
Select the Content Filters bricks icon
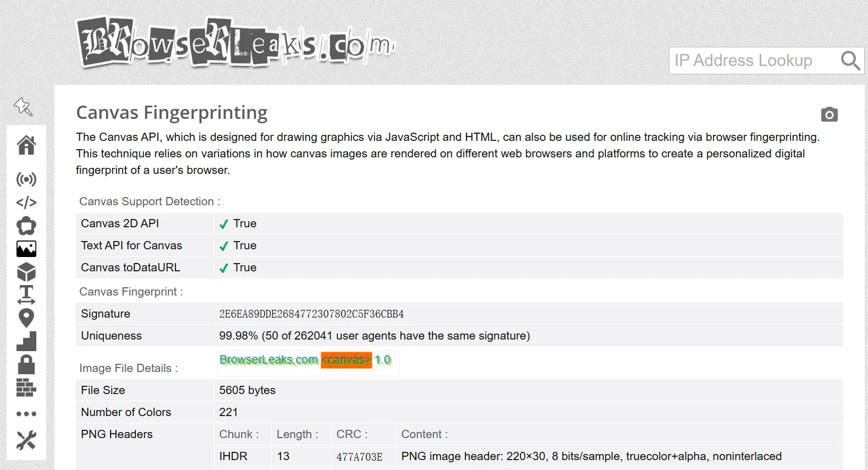pos(26,388)
